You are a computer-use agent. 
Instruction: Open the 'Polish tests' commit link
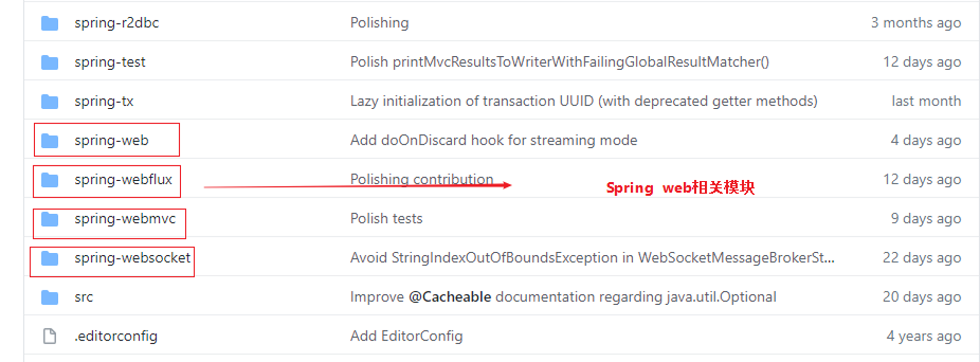pos(386,219)
